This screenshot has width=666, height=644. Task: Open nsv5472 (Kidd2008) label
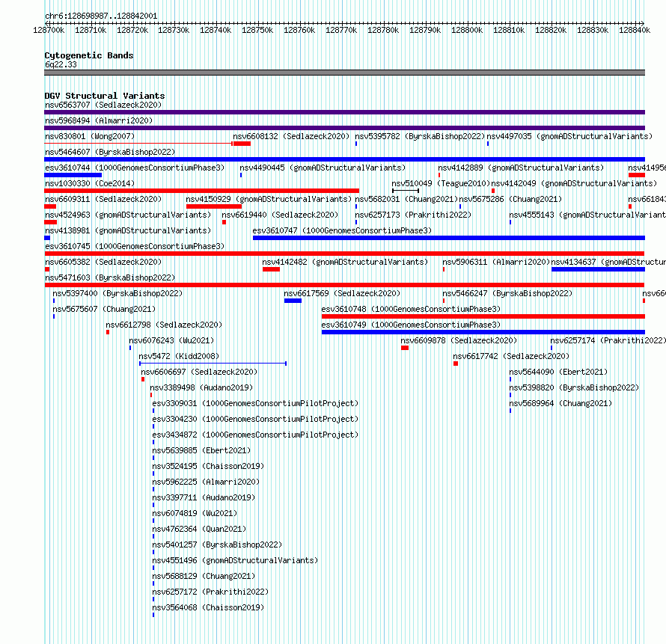(x=179, y=356)
